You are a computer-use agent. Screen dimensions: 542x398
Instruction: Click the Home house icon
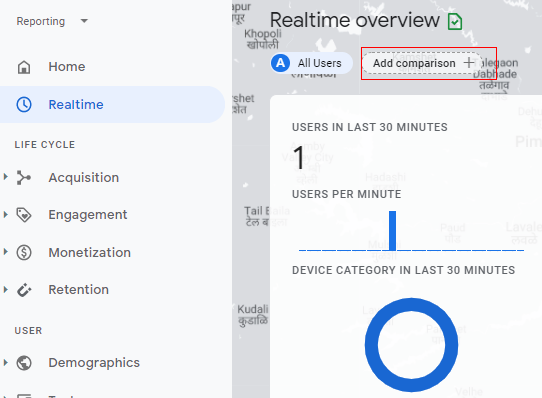[x=24, y=67]
